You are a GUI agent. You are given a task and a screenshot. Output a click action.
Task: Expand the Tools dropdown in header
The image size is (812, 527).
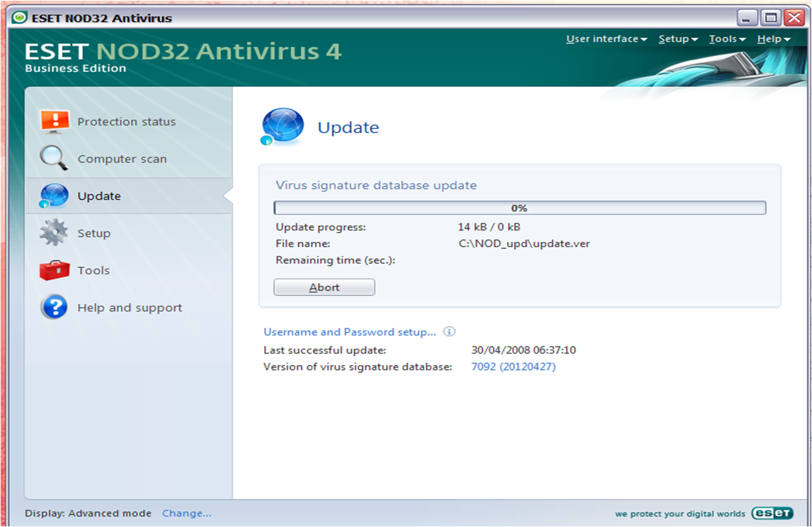pos(727,39)
